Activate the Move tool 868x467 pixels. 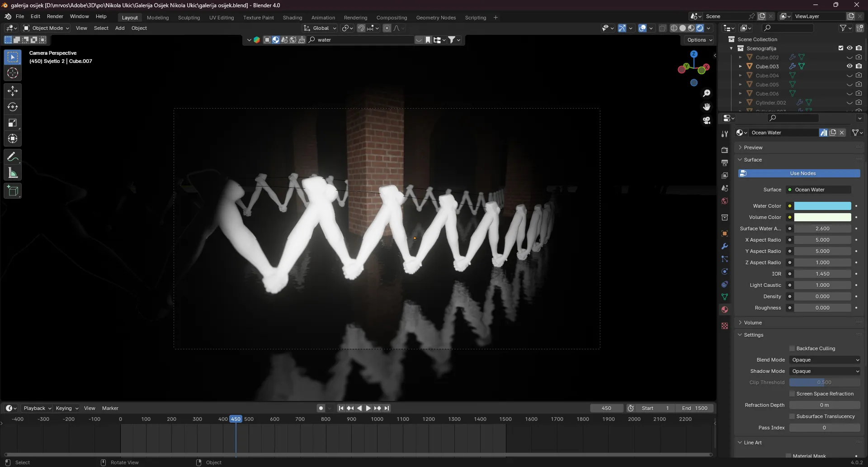click(13, 91)
